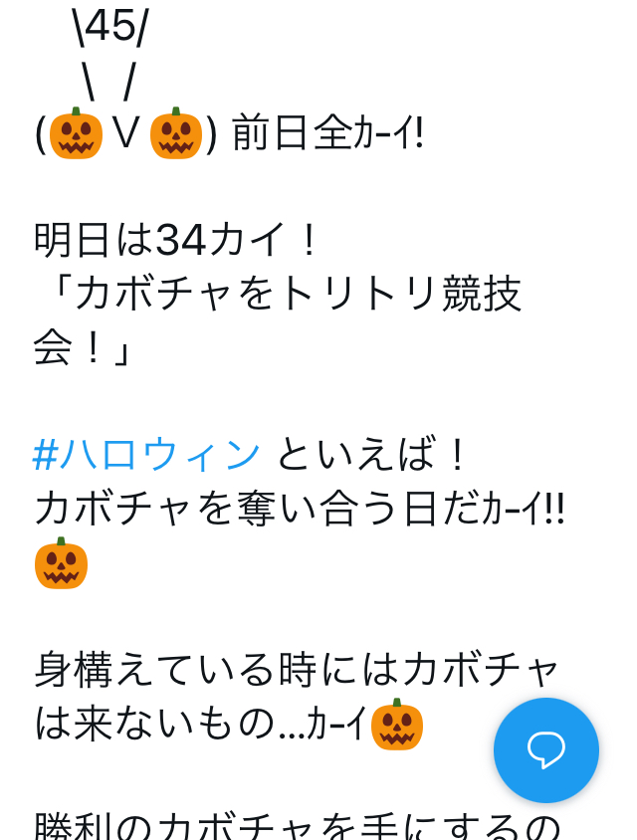The width and height of the screenshot is (637, 840).
Task: Click the は来ないもの text
Action: (x=154, y=724)
